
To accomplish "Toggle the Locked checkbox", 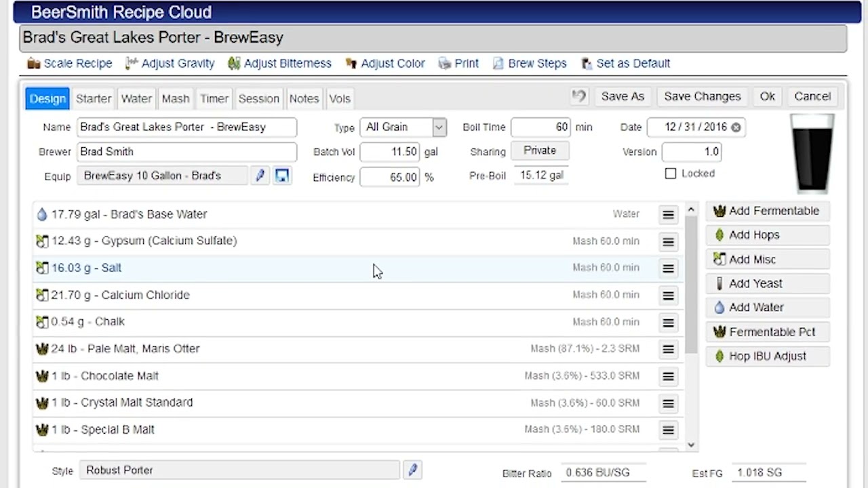I will [x=671, y=174].
